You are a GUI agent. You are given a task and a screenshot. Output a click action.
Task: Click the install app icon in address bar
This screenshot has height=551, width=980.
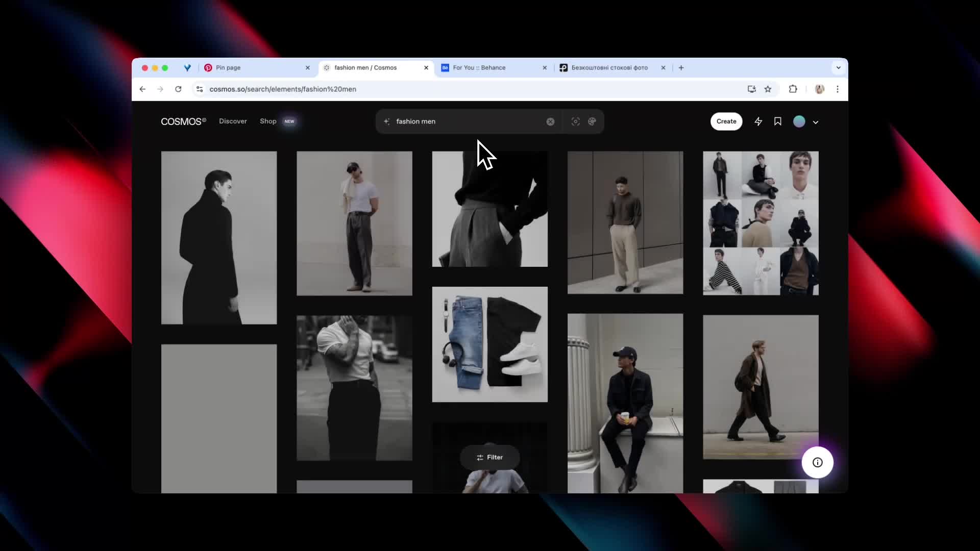[751, 89]
